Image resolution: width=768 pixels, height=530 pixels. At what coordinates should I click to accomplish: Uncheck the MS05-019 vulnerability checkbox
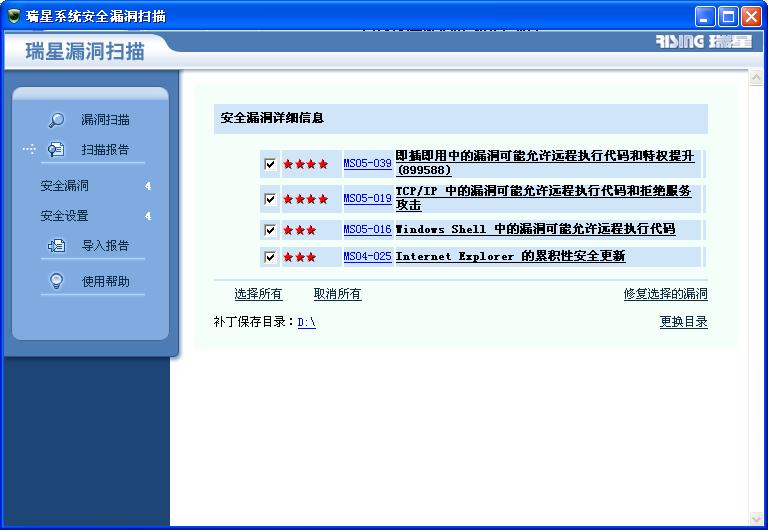coord(270,199)
